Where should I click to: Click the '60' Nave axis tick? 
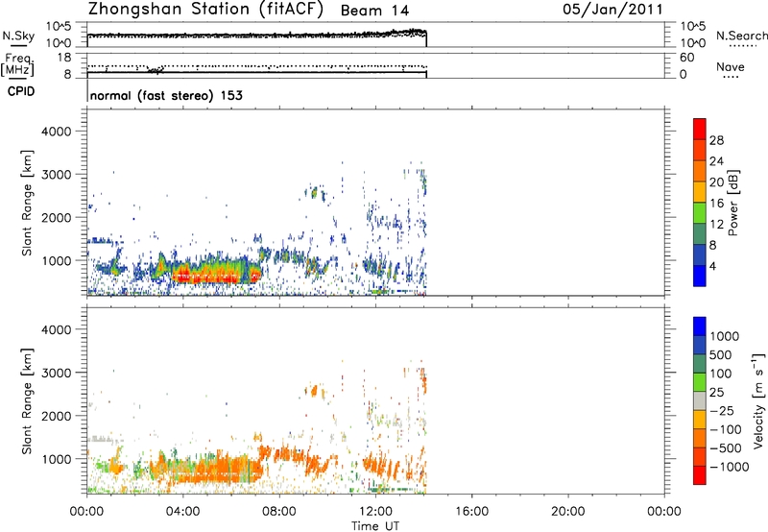(x=686, y=58)
